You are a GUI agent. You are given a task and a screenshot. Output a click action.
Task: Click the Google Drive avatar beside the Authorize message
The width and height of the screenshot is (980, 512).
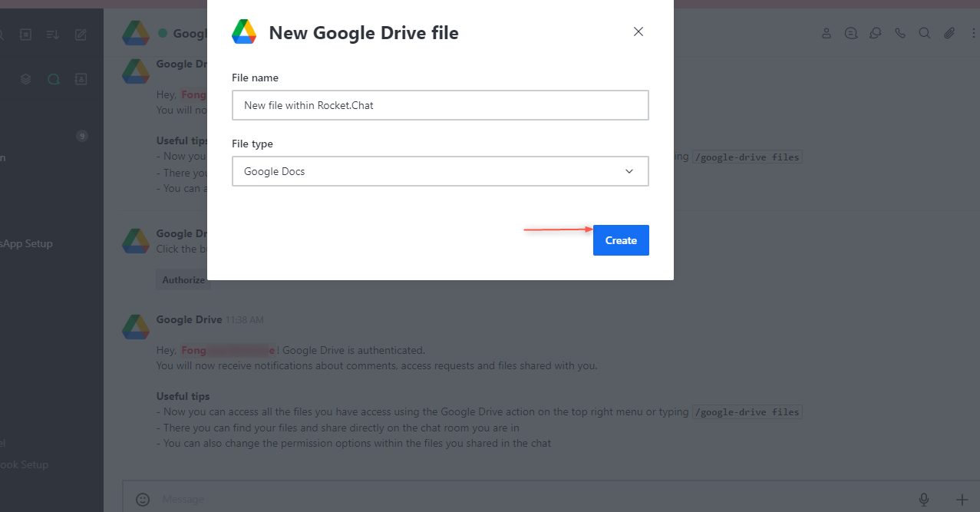pyautogui.click(x=136, y=240)
